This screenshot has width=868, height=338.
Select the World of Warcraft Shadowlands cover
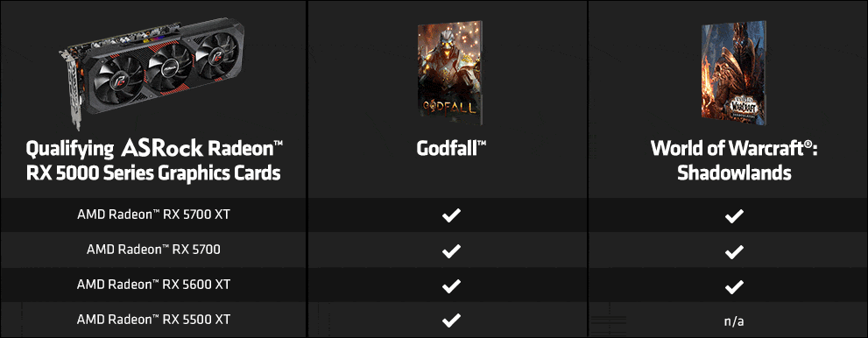(734, 72)
